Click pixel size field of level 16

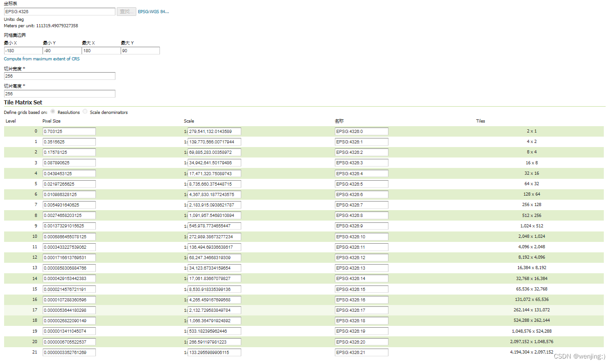pos(69,300)
